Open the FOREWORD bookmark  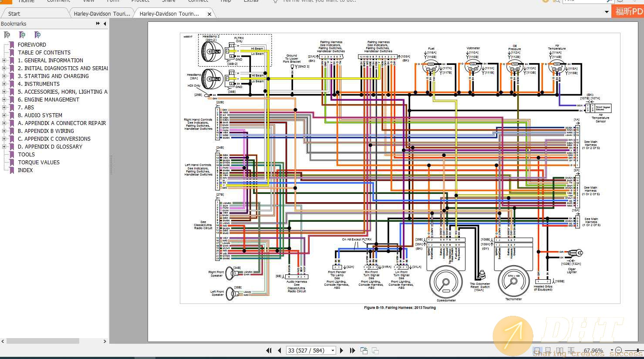click(x=32, y=45)
